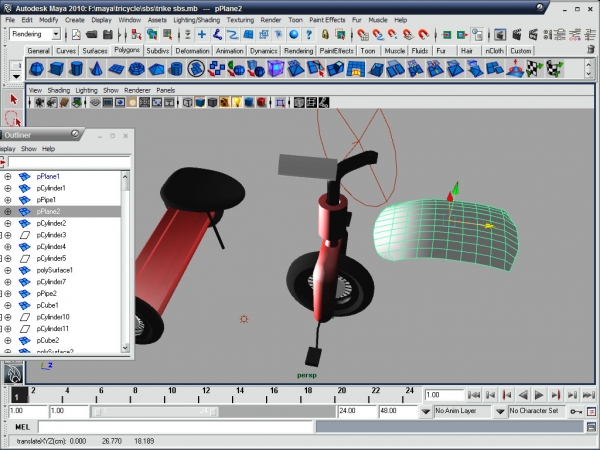Open the No Anim Layer dropdown arrow
This screenshot has height=450, width=600.
426,411
